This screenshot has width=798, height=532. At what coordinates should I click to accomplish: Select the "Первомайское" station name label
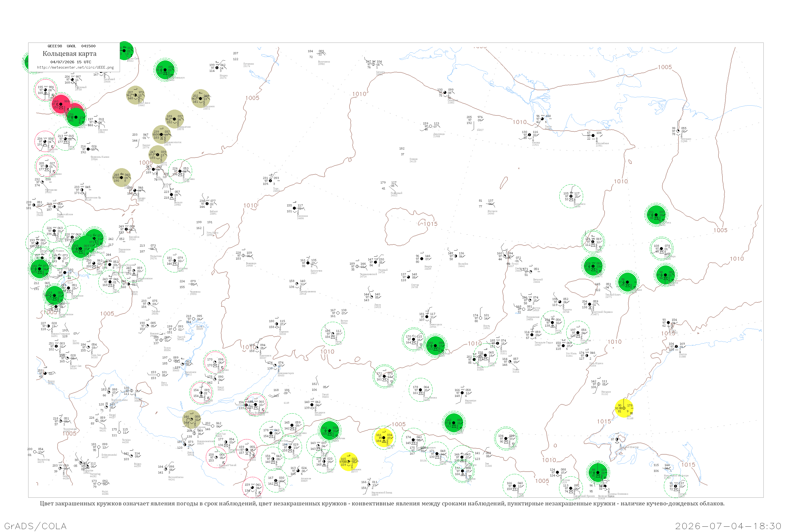pos(65,214)
